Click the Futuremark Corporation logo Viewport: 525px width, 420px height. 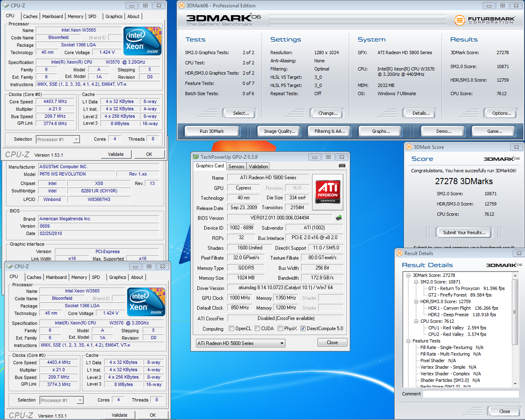coord(485,20)
